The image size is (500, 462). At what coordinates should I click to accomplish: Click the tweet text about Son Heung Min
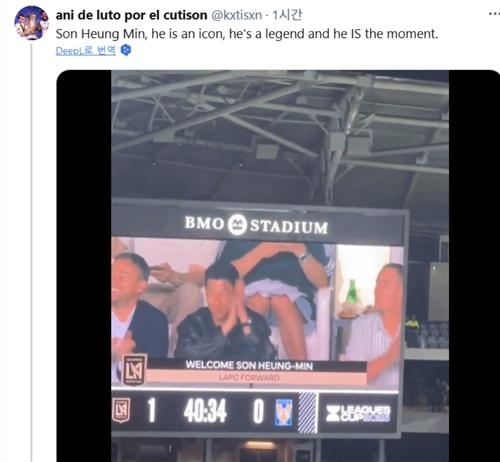pyautogui.click(x=247, y=34)
